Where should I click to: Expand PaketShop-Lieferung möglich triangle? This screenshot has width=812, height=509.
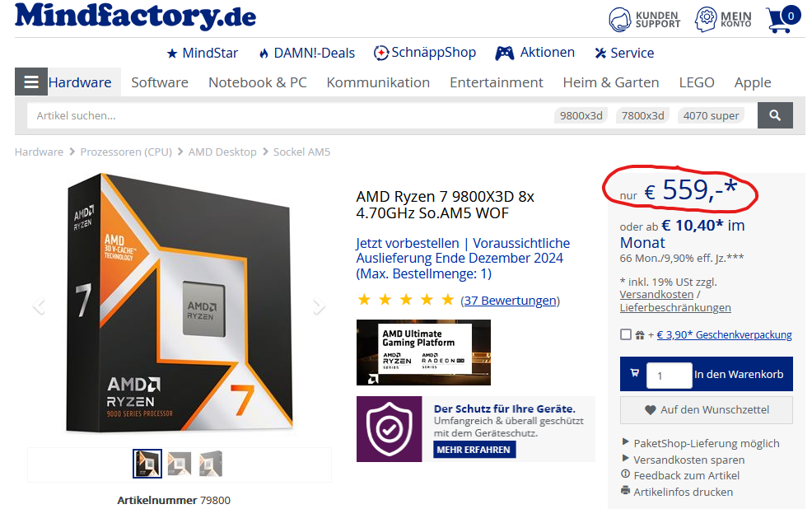point(626,441)
